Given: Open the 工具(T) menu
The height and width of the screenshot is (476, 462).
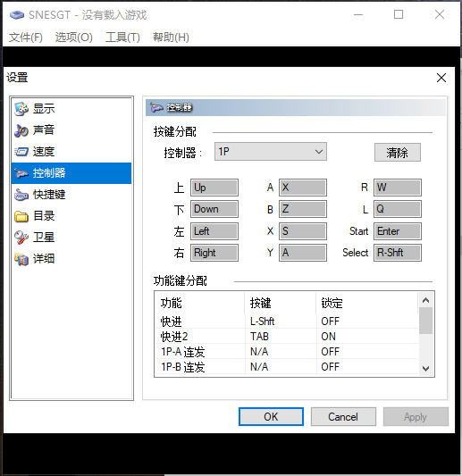Looking at the screenshot, I should [x=122, y=38].
